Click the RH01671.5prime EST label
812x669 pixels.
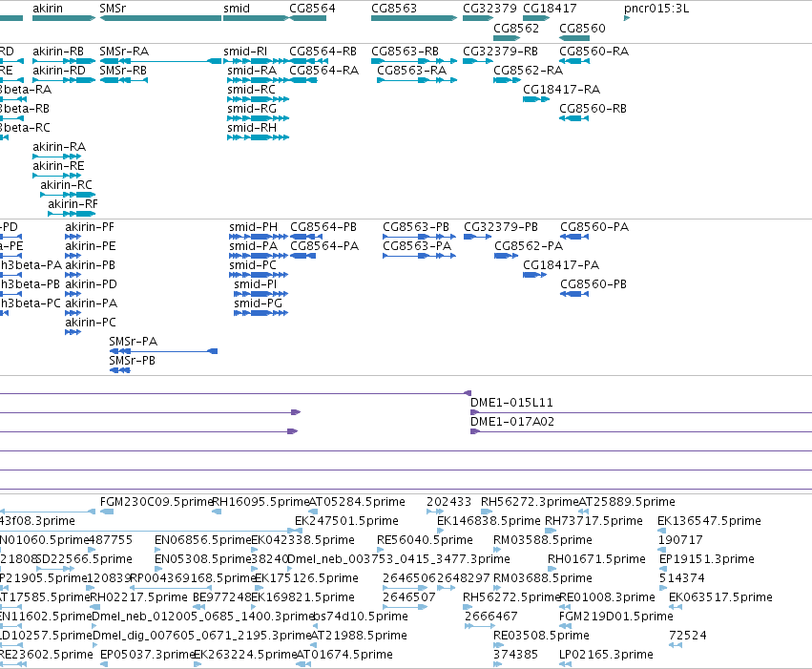point(596,559)
